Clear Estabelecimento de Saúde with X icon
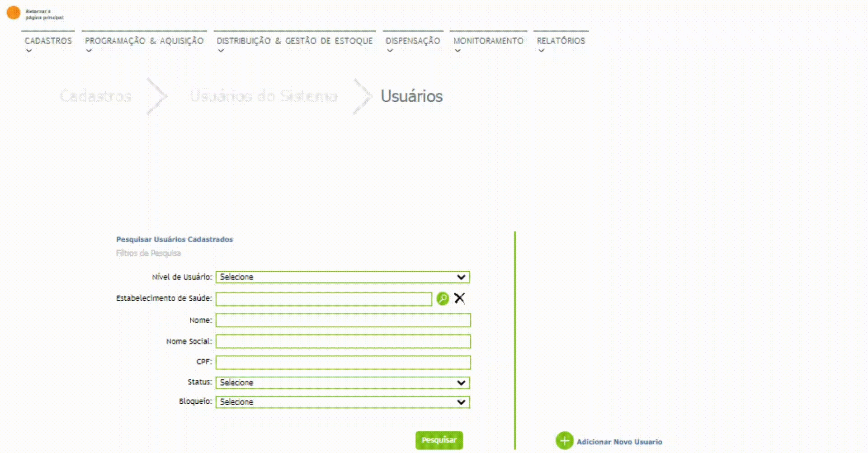This screenshot has width=868, height=453. coord(459,298)
